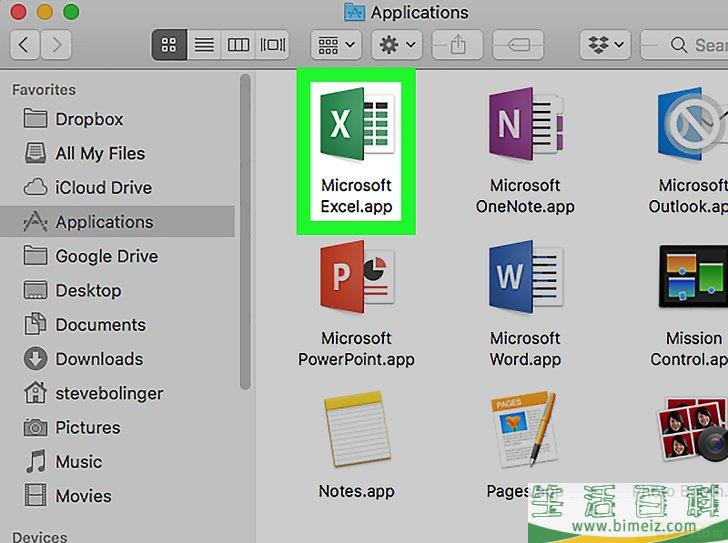Screen dimensions: 728x543
Task: Select Dropbox in sidebar
Action: tap(117, 119)
